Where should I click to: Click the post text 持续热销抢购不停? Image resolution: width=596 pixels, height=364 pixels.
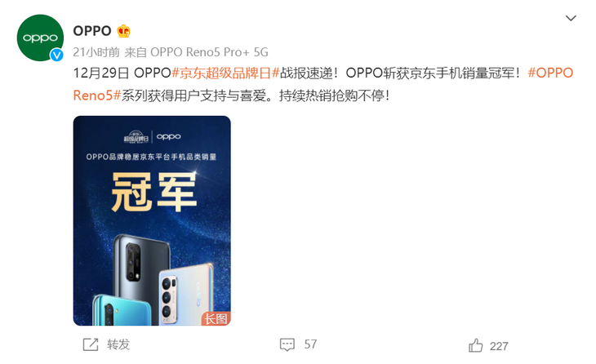tap(331, 95)
